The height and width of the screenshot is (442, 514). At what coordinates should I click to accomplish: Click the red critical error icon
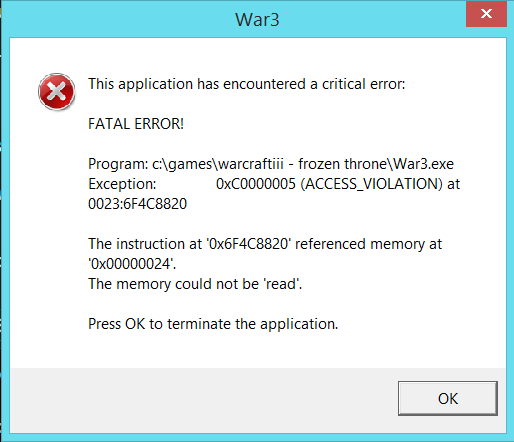tap(56, 92)
